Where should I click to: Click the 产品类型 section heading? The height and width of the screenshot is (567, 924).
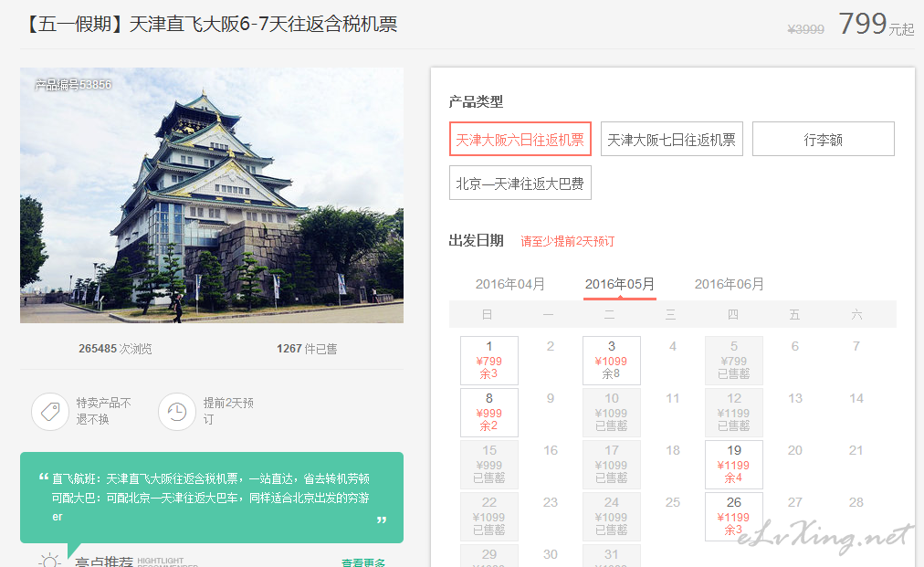(476, 101)
